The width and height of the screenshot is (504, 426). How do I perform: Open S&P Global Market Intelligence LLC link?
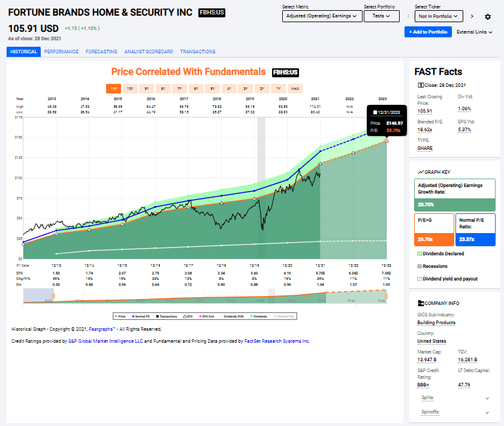(105, 341)
